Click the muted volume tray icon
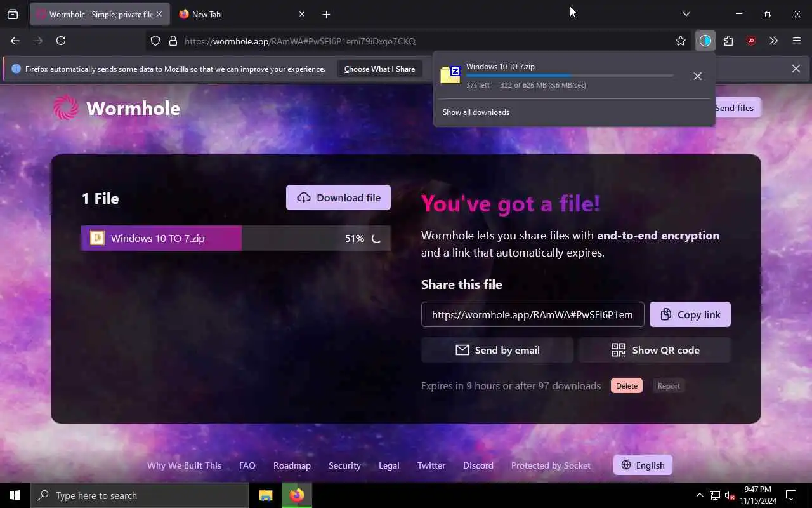Viewport: 812px width, 508px height. (x=730, y=495)
